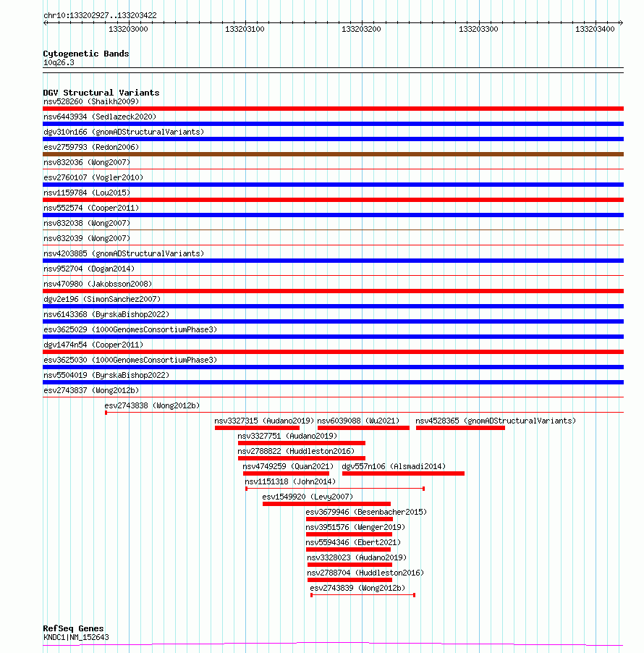644x653 pixels.
Task: Select nsv952704 (Dogan2014) variant label
Action: [89, 269]
